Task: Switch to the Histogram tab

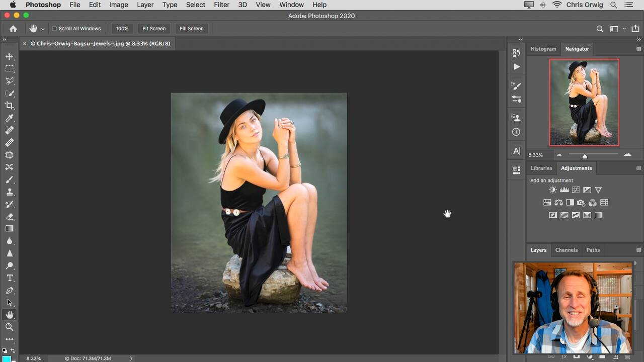Action: 543,49
